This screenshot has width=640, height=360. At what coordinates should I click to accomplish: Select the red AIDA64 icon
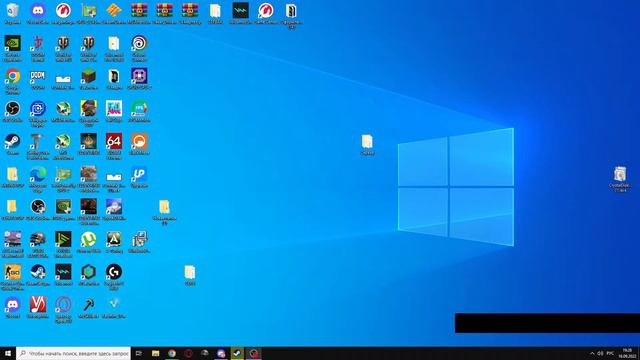[114, 141]
